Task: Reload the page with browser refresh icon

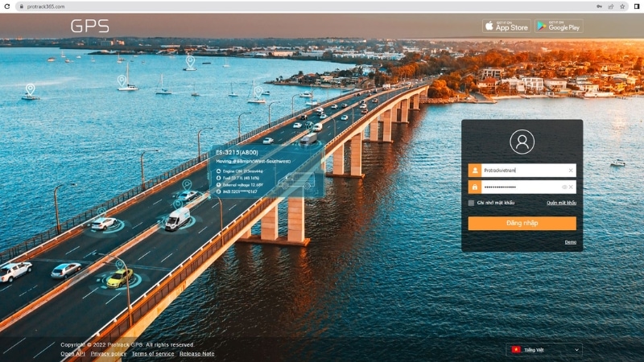Action: (7, 6)
